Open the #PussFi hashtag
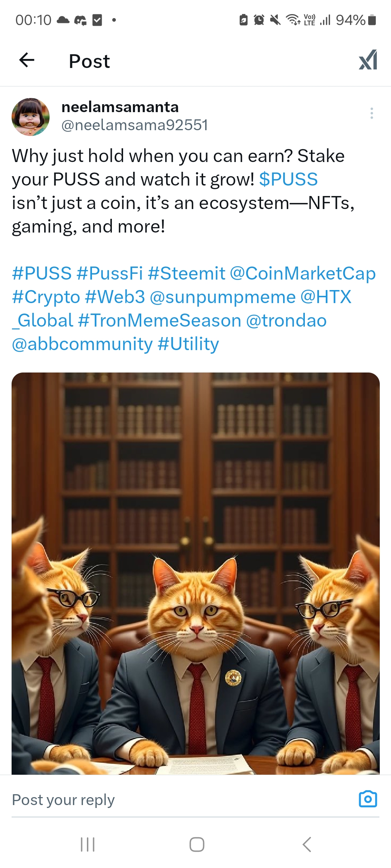This screenshot has width=391, height=868. pyautogui.click(x=110, y=273)
